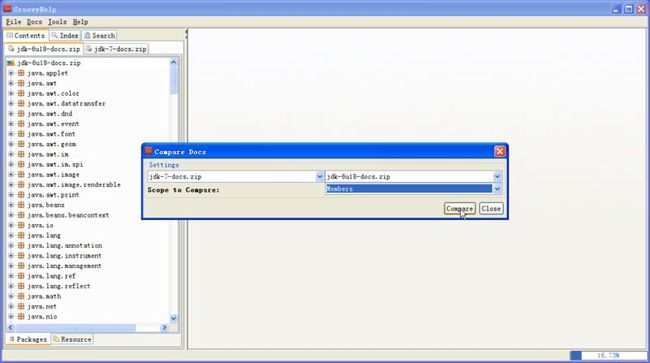Screen dimensions: 650x363
Task: Click the java.awt.font package icon
Action: [x=21, y=134]
